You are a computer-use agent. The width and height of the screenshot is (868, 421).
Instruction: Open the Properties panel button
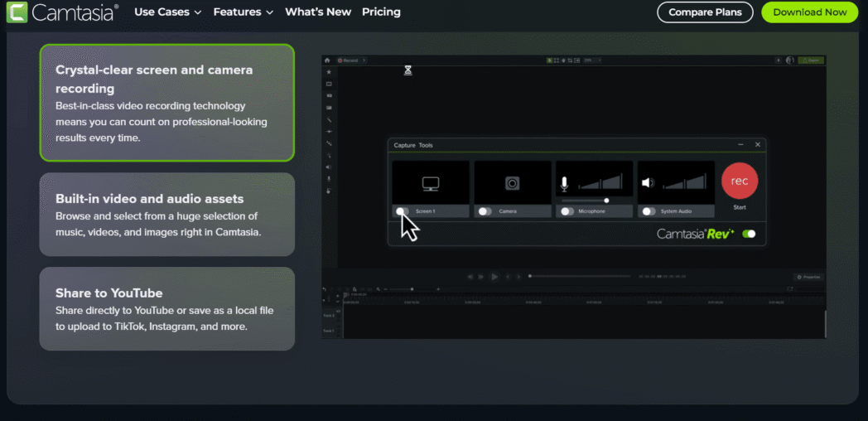[808, 277]
